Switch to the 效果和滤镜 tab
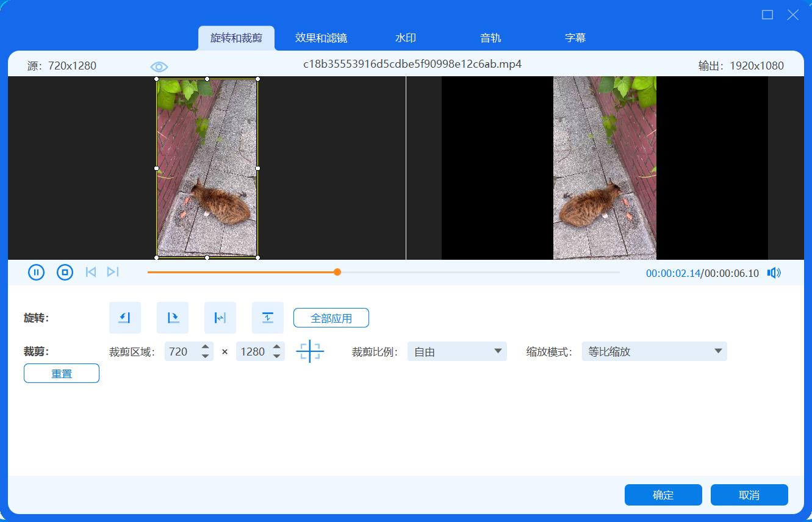The width and height of the screenshot is (812, 522). point(320,37)
